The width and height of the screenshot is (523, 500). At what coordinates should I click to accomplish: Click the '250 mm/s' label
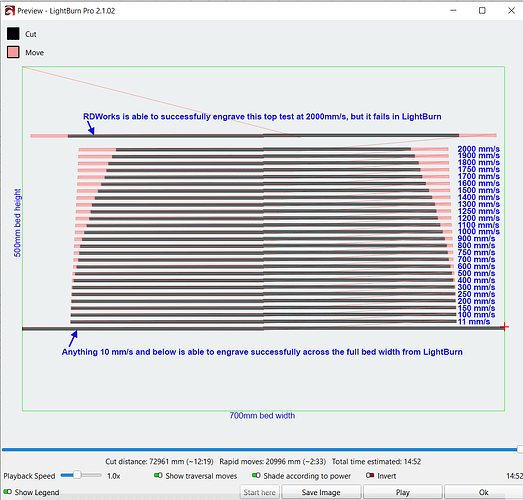(x=476, y=294)
